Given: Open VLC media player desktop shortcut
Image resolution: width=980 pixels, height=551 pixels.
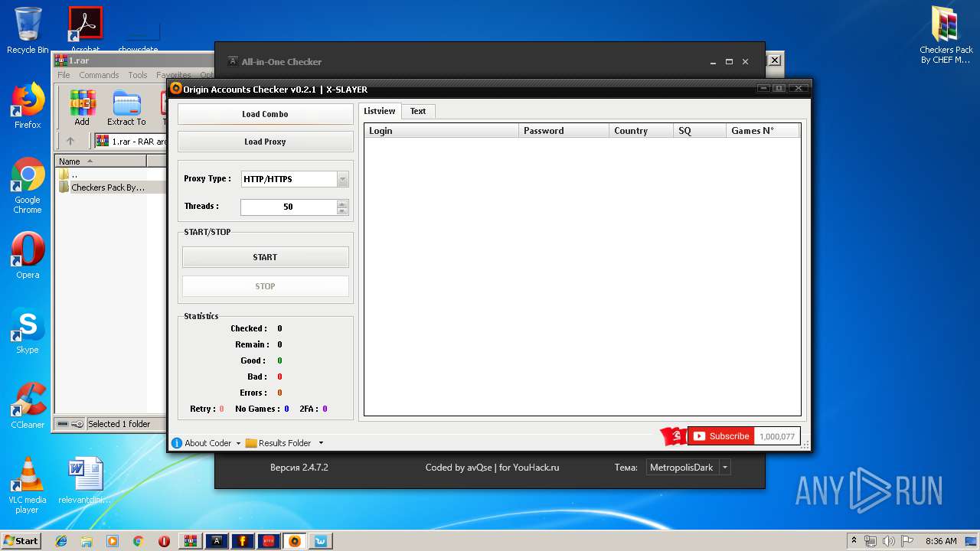Looking at the screenshot, I should pos(28,485).
